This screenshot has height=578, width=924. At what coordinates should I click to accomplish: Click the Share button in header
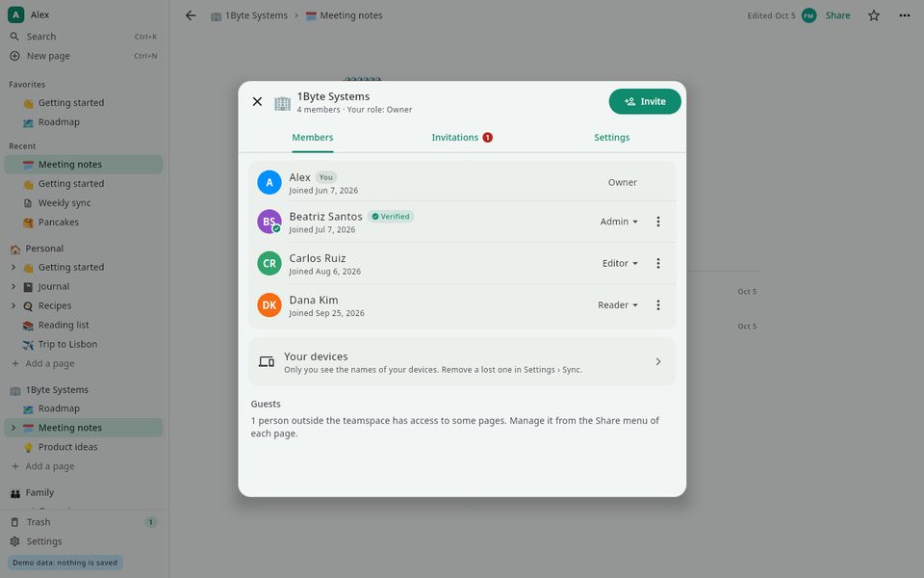[837, 16]
